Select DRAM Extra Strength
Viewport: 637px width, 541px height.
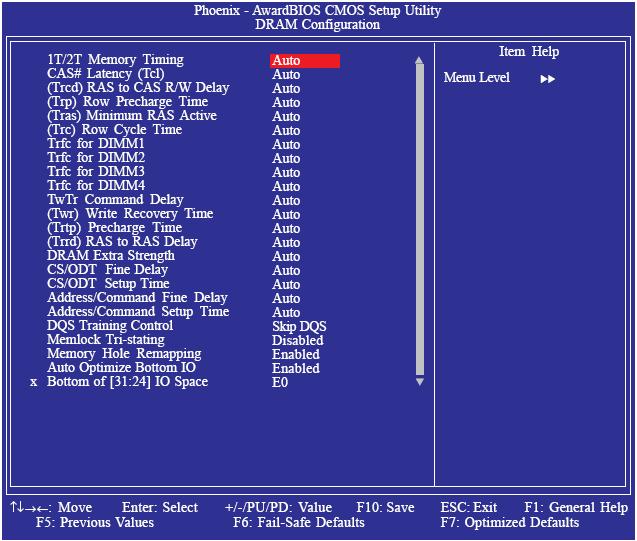point(111,255)
